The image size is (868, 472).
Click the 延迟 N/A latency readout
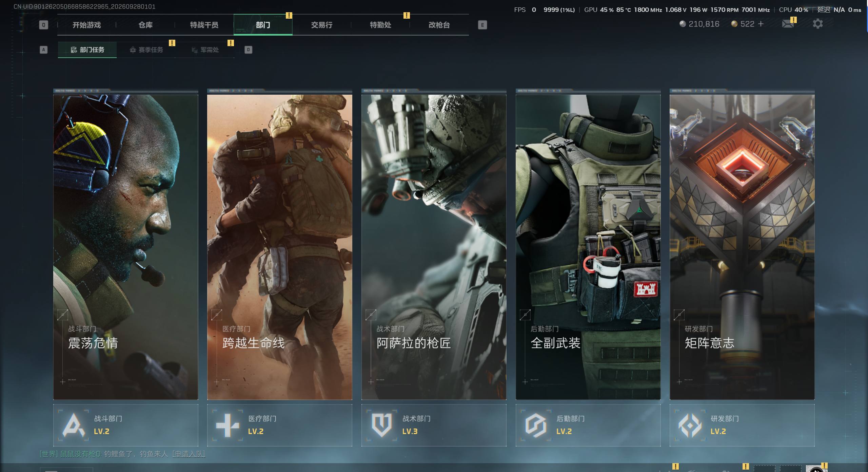[x=831, y=10]
